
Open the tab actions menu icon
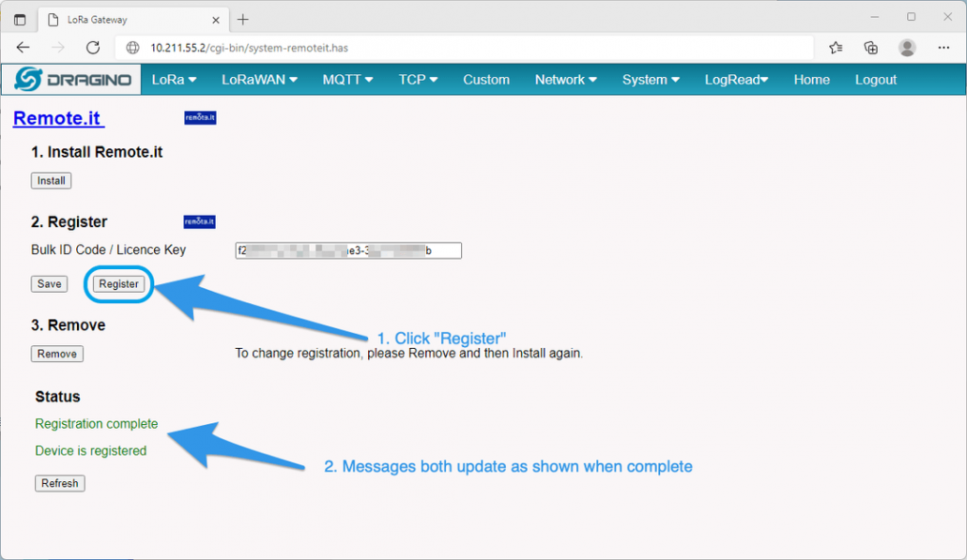[20, 20]
